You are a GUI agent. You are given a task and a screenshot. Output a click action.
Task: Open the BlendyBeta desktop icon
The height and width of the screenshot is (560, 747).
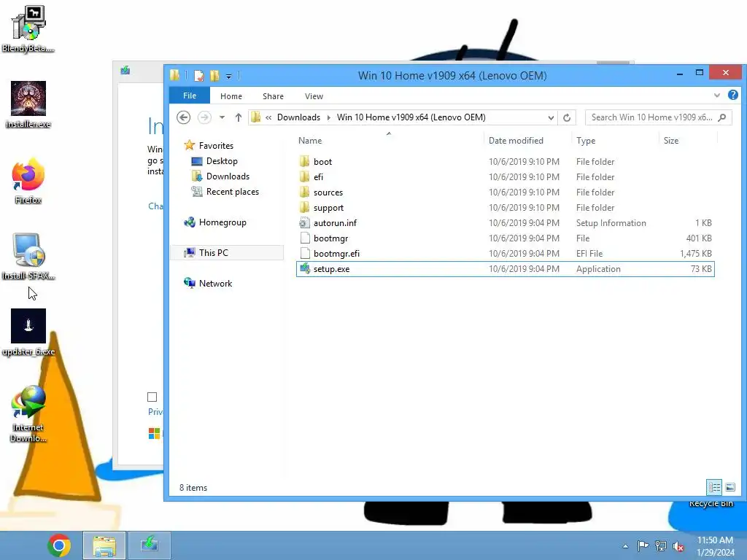pos(28,28)
